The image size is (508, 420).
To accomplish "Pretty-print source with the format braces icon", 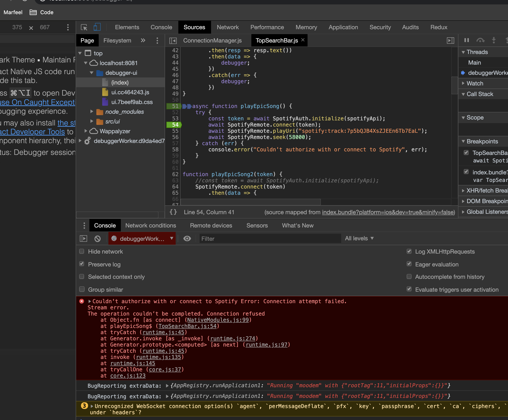I will pyautogui.click(x=173, y=212).
